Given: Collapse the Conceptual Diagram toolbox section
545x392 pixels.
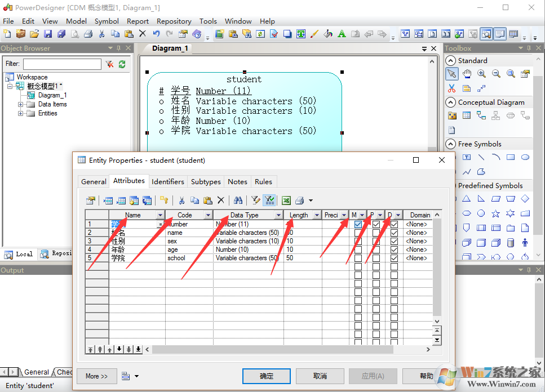Looking at the screenshot, I should click(450, 103).
